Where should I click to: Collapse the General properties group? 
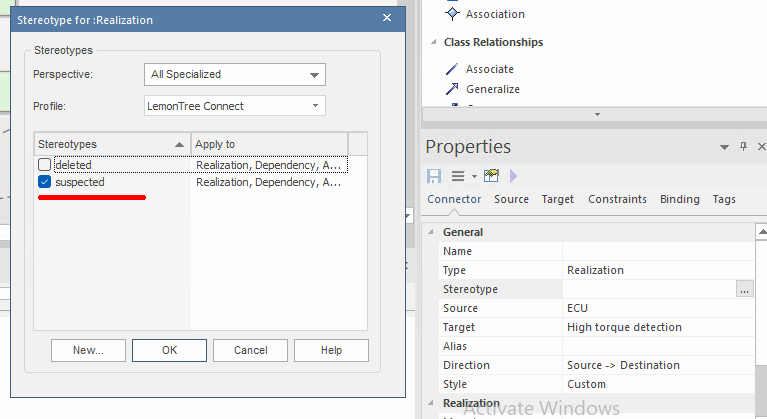coord(432,232)
